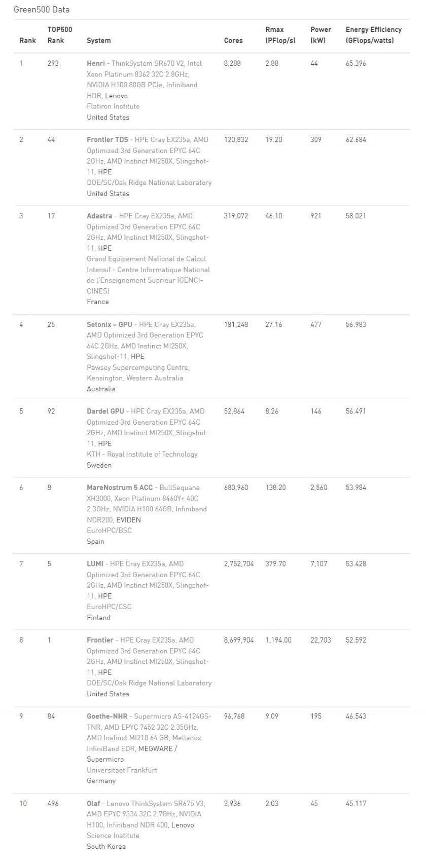Open the EuroHPC/BSC site link
Screen dimensions: 426x868
(x=110, y=531)
